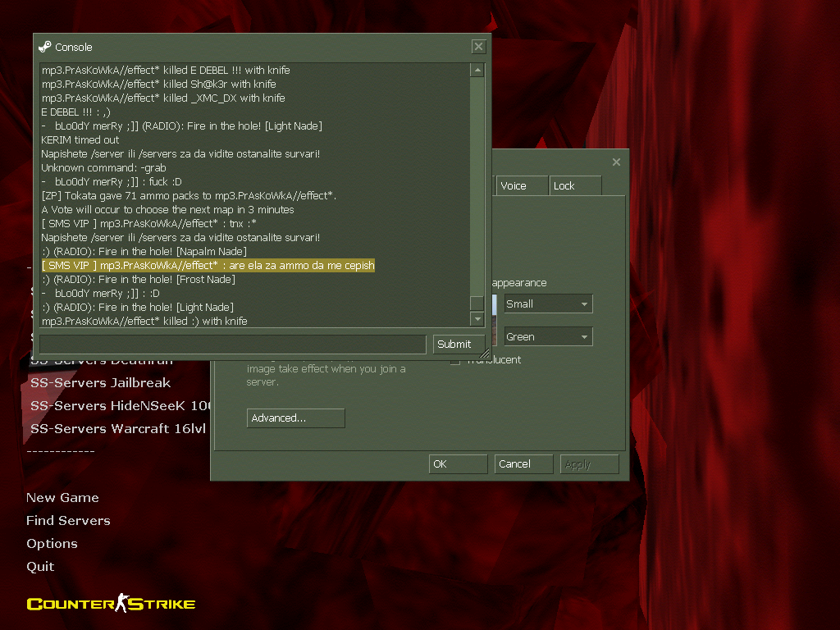Screen dimensions: 840x630
Task: Open Options from main menu
Action: tap(52, 544)
